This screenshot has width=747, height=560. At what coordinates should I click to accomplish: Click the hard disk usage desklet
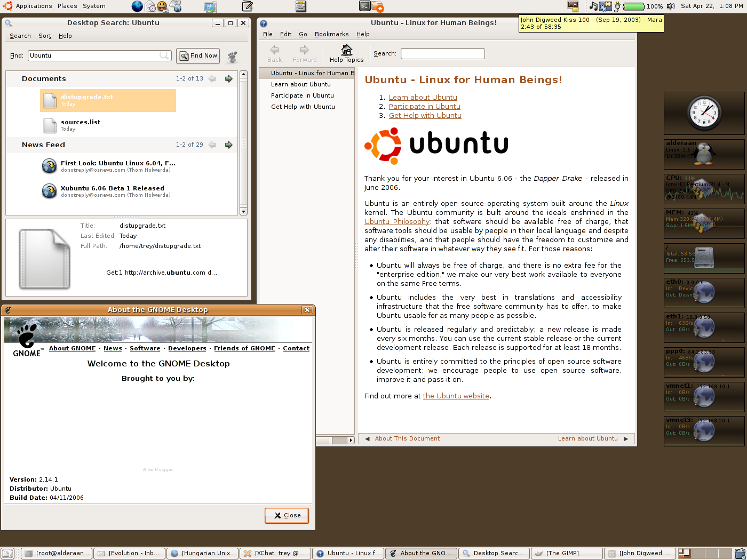tap(704, 258)
